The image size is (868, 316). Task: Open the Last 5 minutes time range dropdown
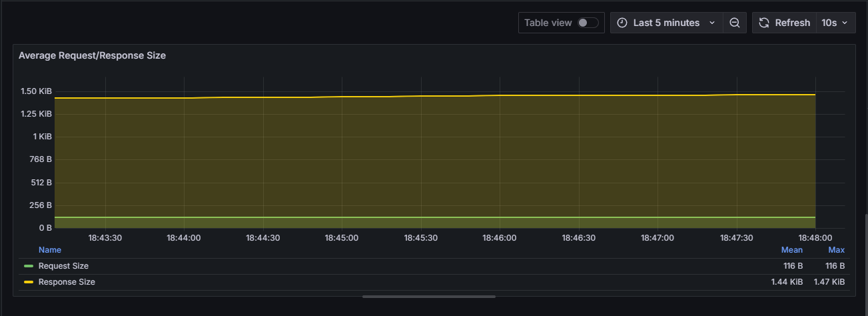pos(666,23)
